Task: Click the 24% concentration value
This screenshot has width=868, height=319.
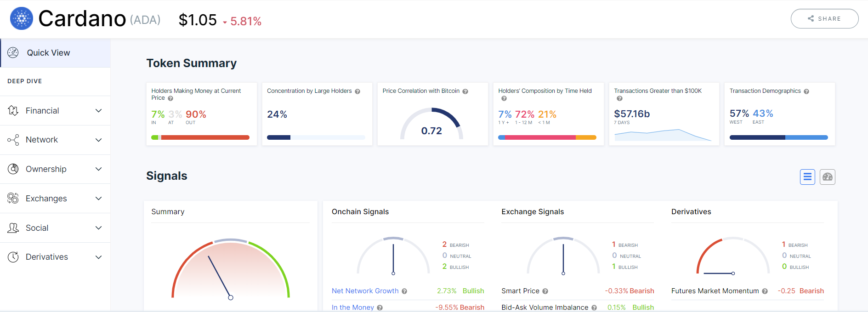Action: [x=277, y=114]
